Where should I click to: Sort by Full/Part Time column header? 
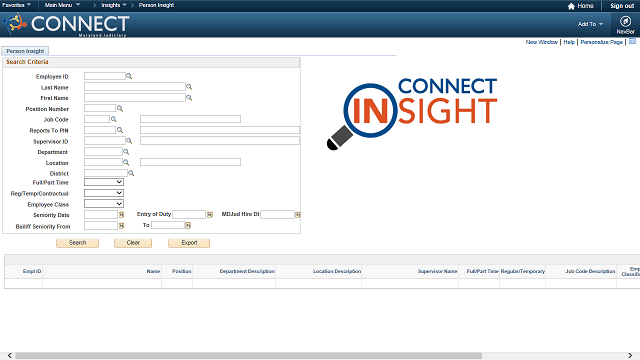(482, 271)
